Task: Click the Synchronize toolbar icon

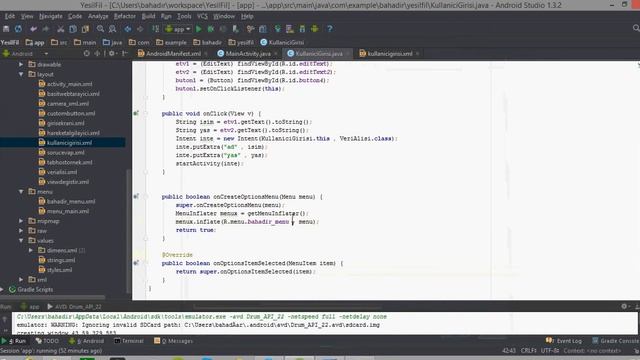Action: pyautogui.click(x=18, y=29)
